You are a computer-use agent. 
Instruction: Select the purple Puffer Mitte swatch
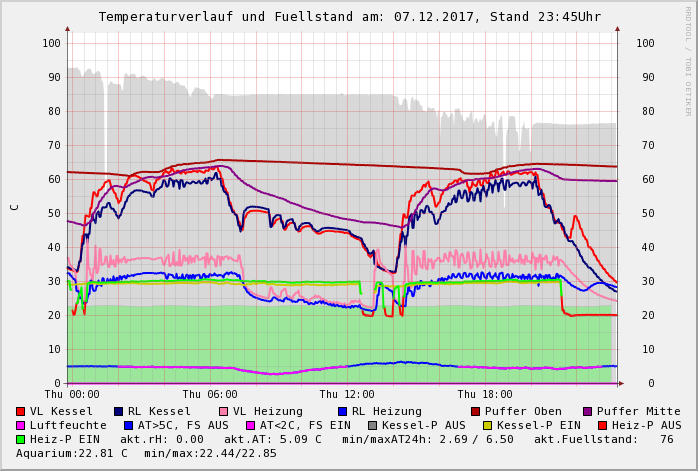click(588, 411)
